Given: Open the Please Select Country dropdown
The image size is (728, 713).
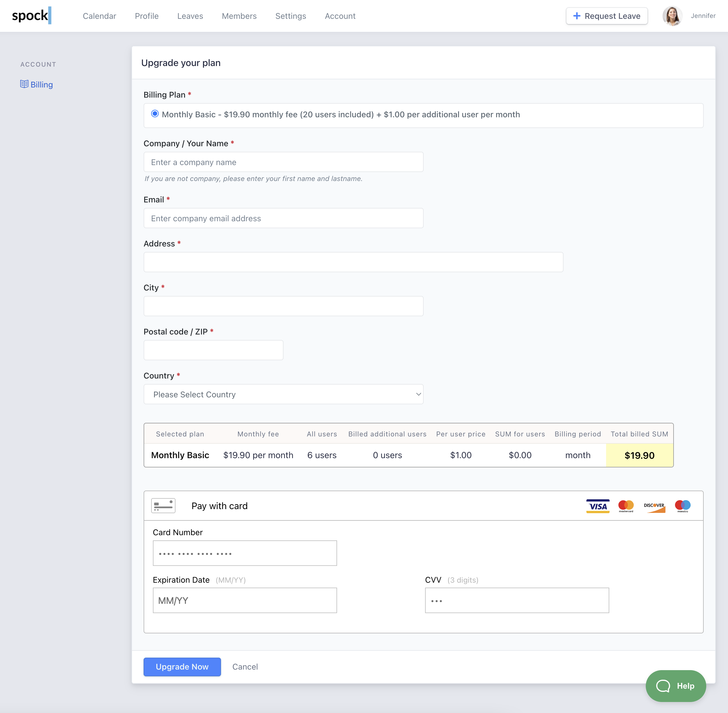Looking at the screenshot, I should 283,394.
